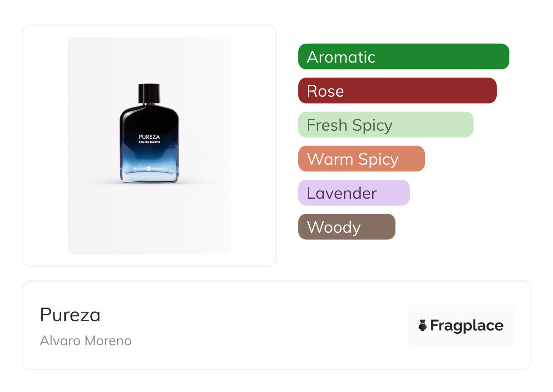The width and height of the screenshot is (553, 392).
Task: Click the word Spicy in the Fresh Spicy label
Action: pos(372,125)
